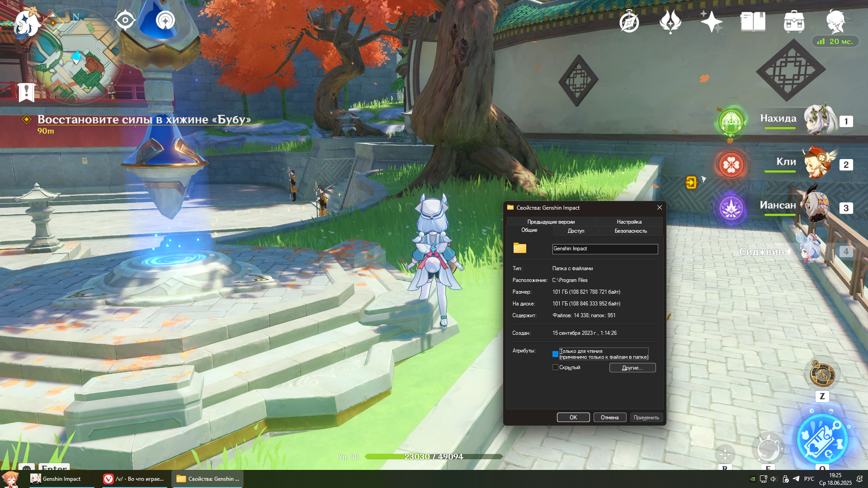
Task: Click the sprint dash icon
Action: (725, 454)
